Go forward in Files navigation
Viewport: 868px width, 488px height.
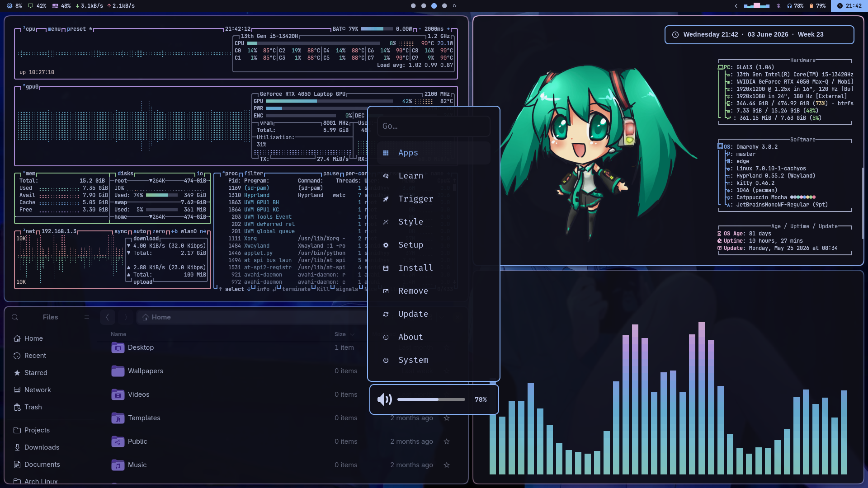tap(126, 317)
